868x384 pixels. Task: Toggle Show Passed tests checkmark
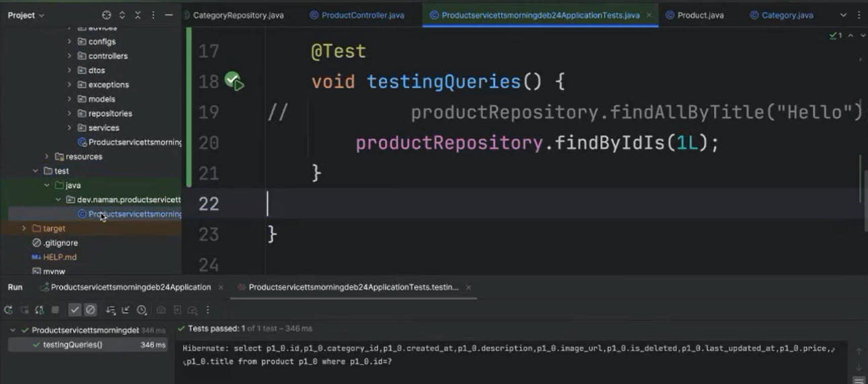pyautogui.click(x=75, y=310)
